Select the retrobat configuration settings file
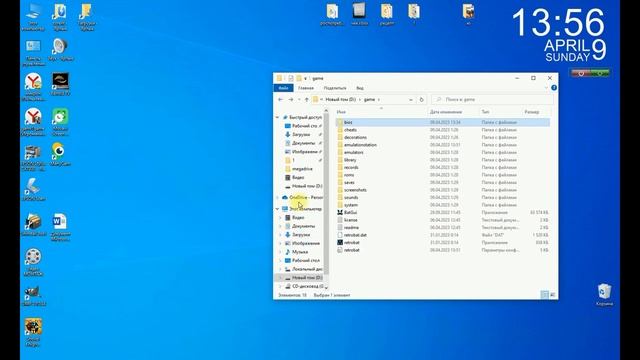This screenshot has width=640, height=360. pos(351,250)
